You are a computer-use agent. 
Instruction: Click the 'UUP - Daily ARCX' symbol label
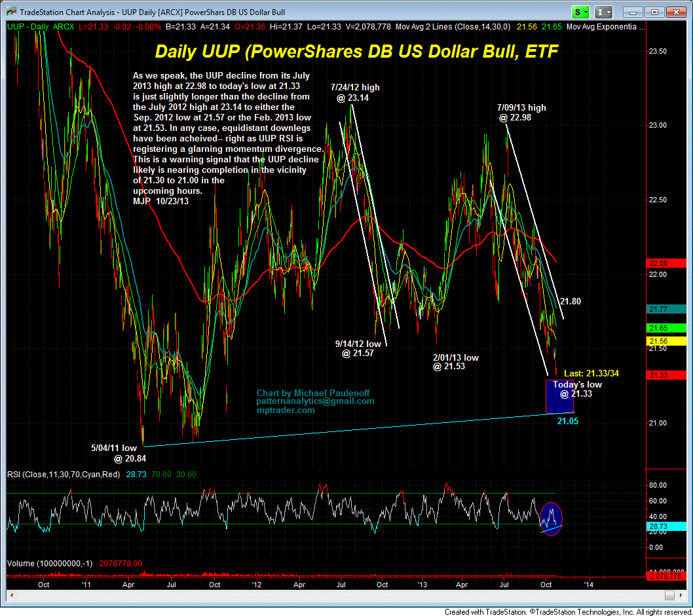pos(41,26)
